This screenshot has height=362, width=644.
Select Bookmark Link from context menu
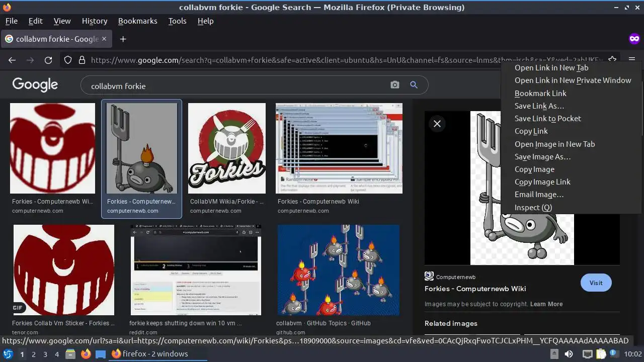click(571, 94)
